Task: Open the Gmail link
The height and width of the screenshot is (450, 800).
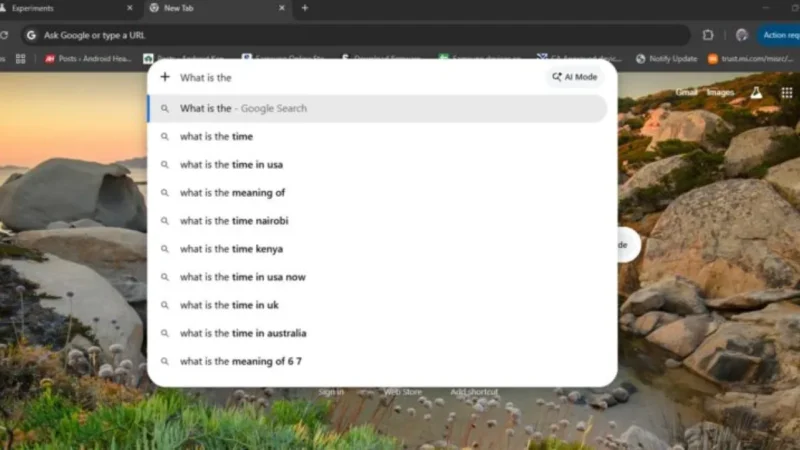Action: [x=686, y=92]
